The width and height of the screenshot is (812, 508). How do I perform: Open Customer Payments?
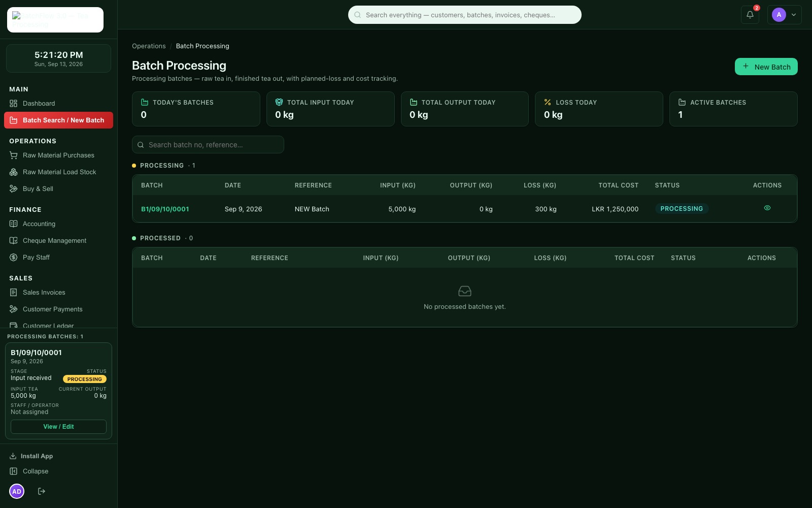point(58,309)
